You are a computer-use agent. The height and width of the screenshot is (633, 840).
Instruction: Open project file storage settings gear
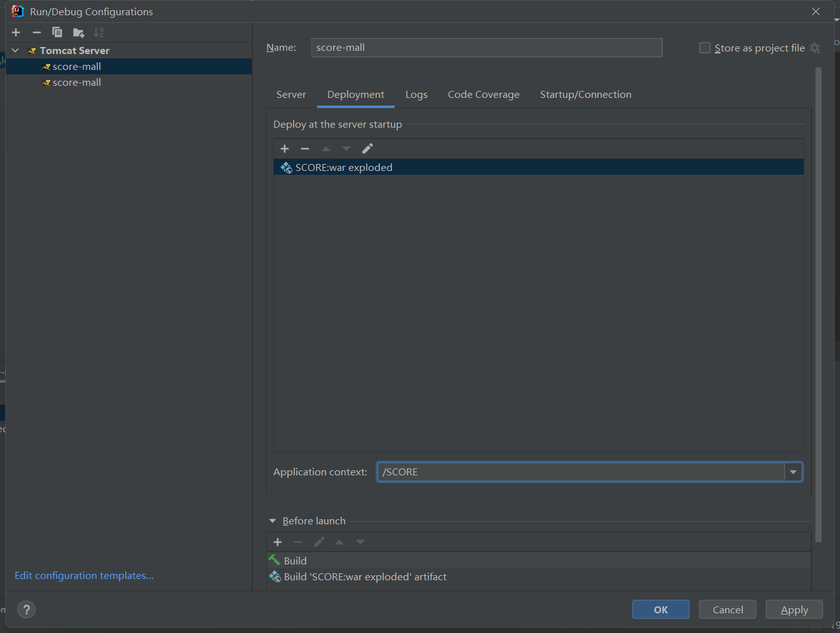click(815, 48)
